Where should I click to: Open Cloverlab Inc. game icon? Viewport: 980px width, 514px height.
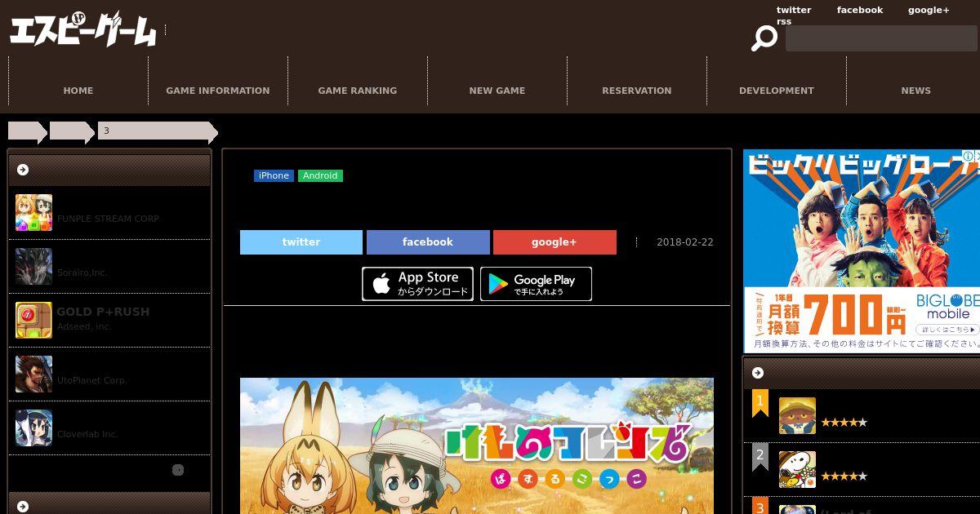33,428
